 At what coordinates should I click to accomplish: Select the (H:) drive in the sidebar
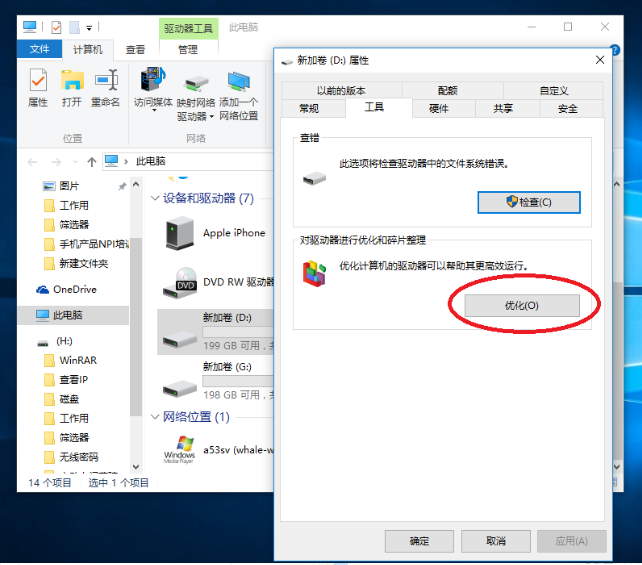point(54,341)
